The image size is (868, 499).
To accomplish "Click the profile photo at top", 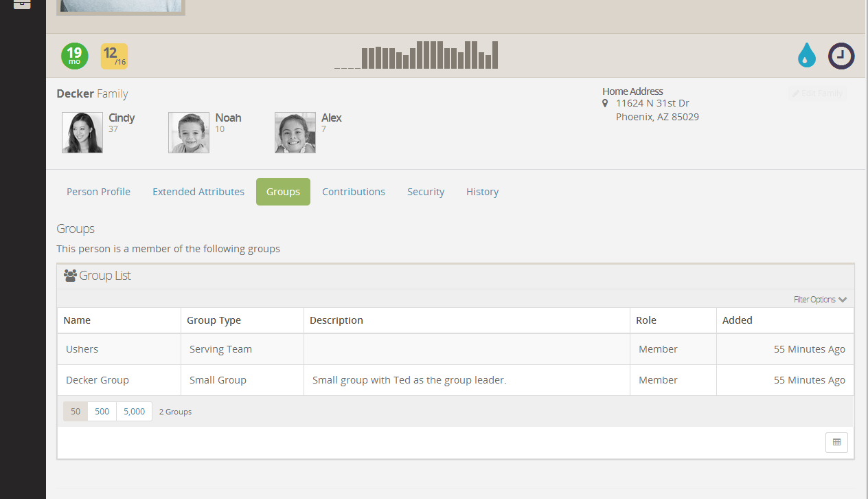I will point(121,7).
